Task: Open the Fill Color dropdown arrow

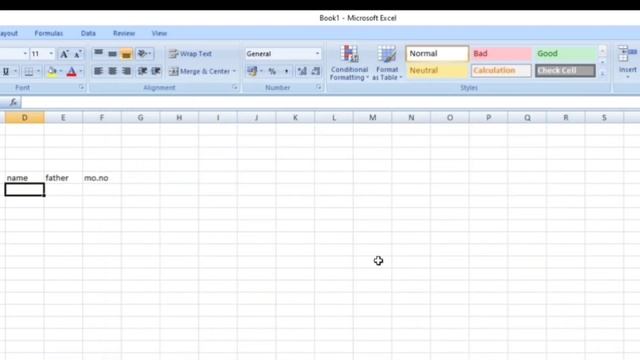Action: (x=61, y=71)
